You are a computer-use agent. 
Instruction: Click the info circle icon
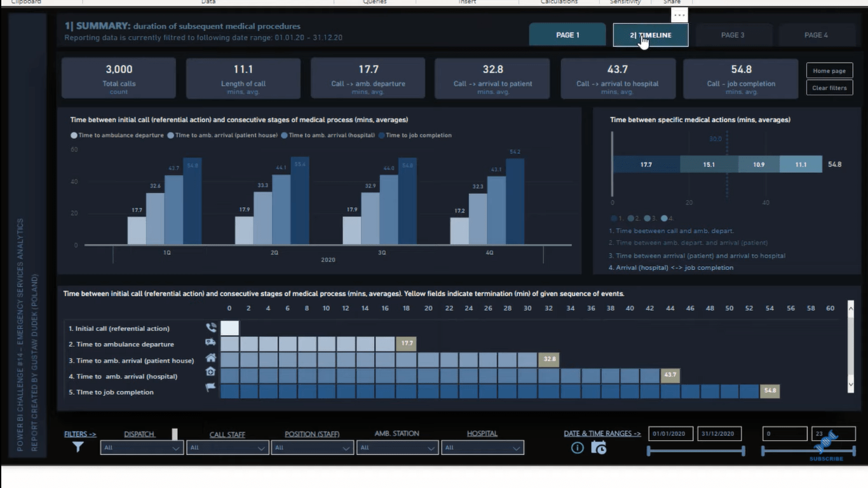pyautogui.click(x=577, y=448)
